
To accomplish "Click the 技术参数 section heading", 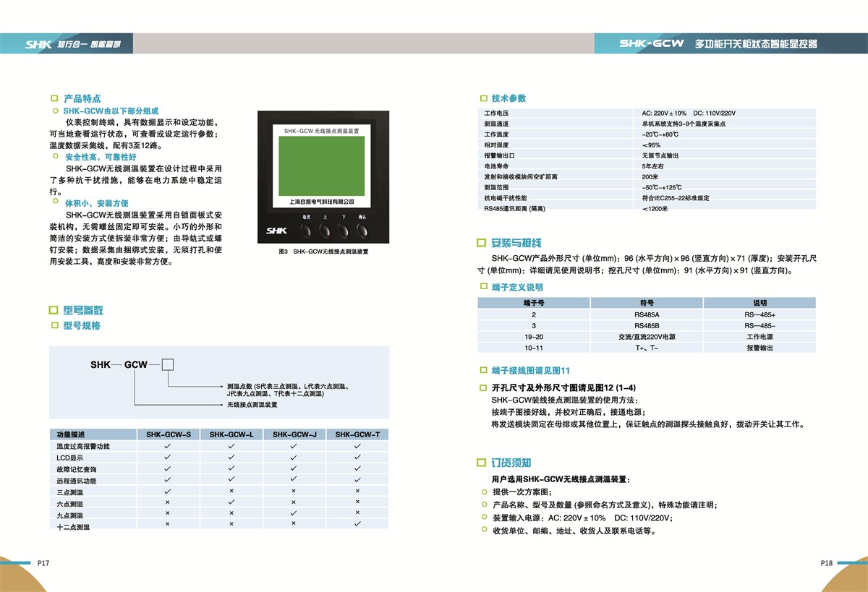I will (x=509, y=98).
